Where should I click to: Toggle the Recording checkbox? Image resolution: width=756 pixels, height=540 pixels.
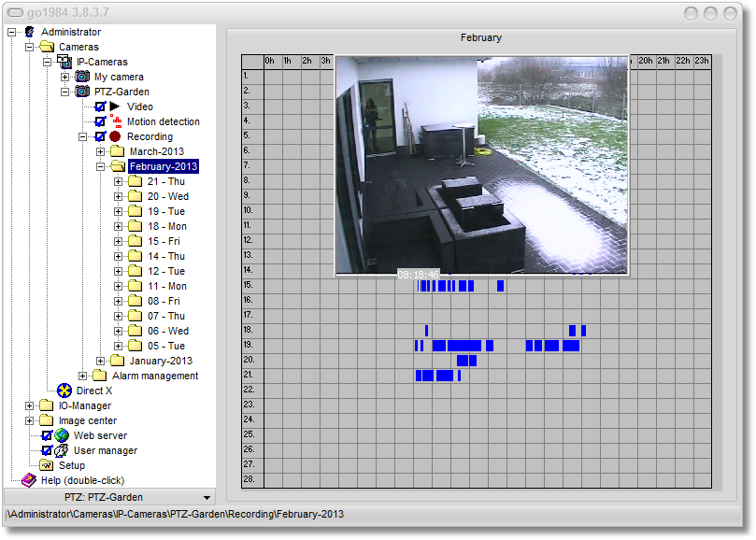(x=100, y=136)
